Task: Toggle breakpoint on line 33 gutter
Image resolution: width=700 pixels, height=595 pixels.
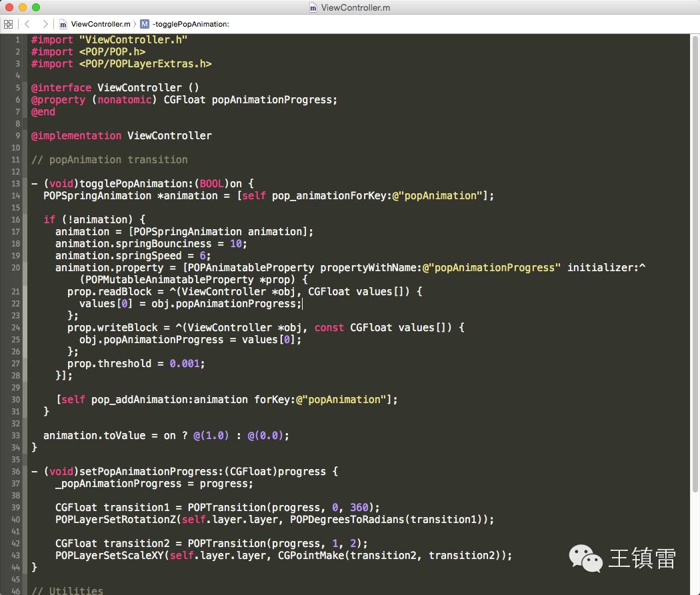Action: click(x=15, y=436)
